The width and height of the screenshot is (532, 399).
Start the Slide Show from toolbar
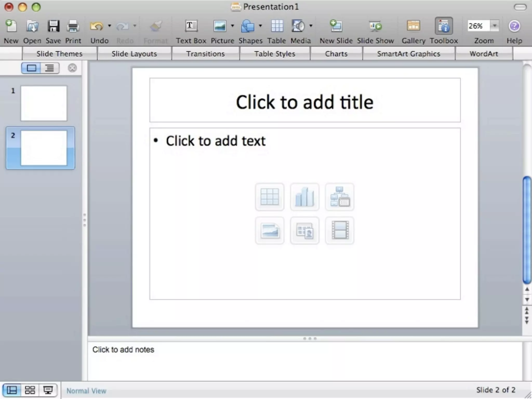point(375,26)
